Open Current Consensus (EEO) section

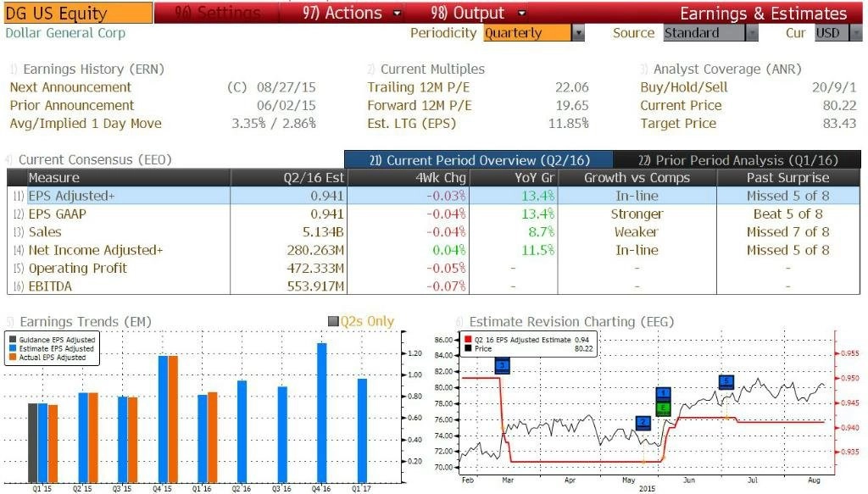point(95,160)
